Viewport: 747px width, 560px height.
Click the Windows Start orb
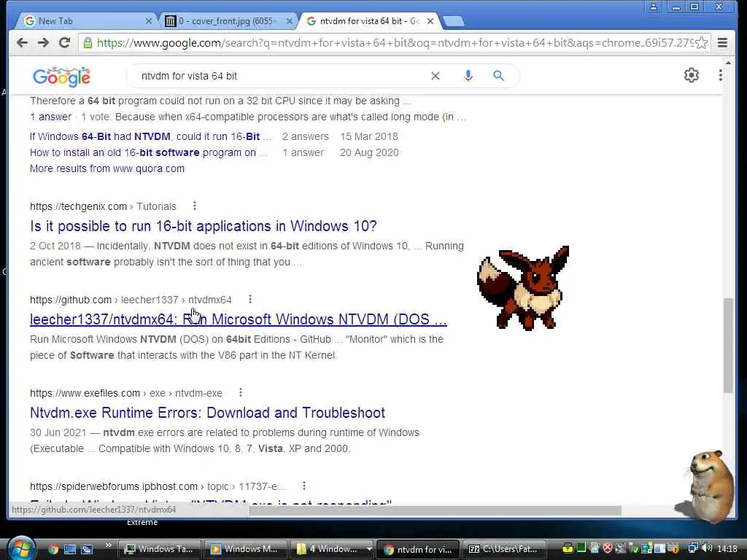click(x=21, y=548)
